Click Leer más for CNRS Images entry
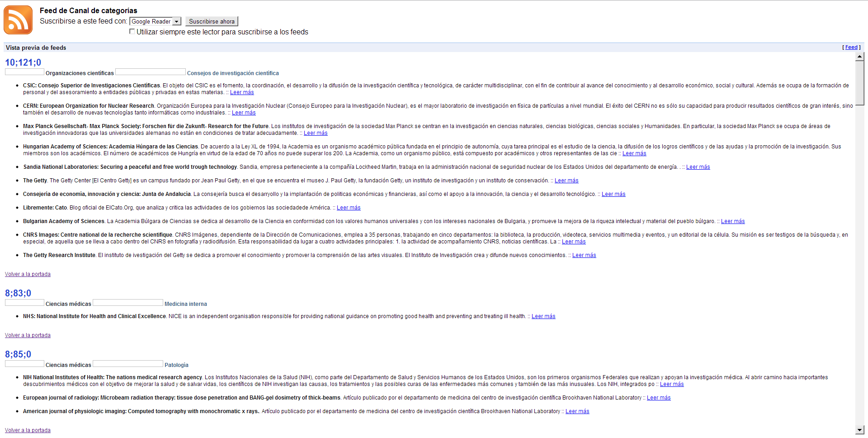Image resolution: width=868 pixels, height=438 pixels. pos(574,242)
